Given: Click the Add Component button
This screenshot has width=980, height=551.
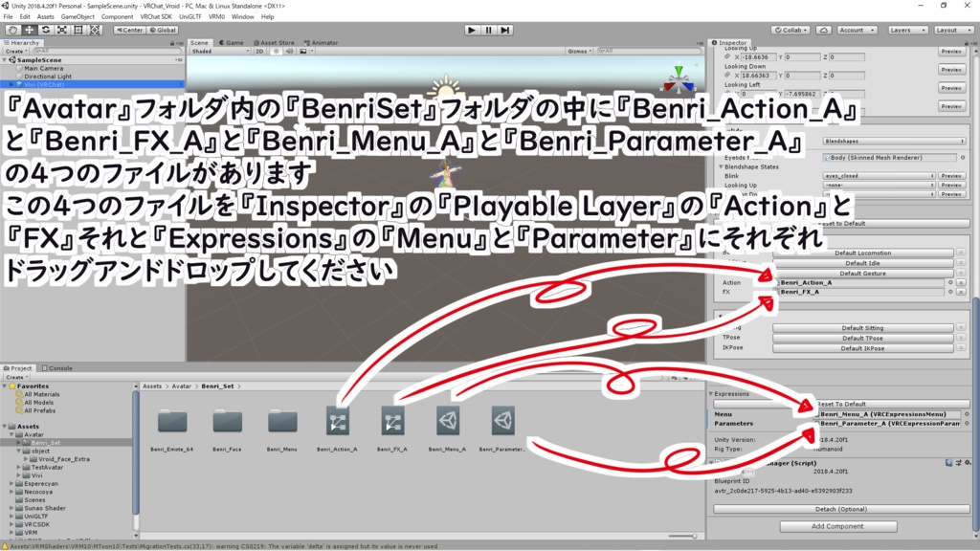Looking at the screenshot, I should 838,526.
